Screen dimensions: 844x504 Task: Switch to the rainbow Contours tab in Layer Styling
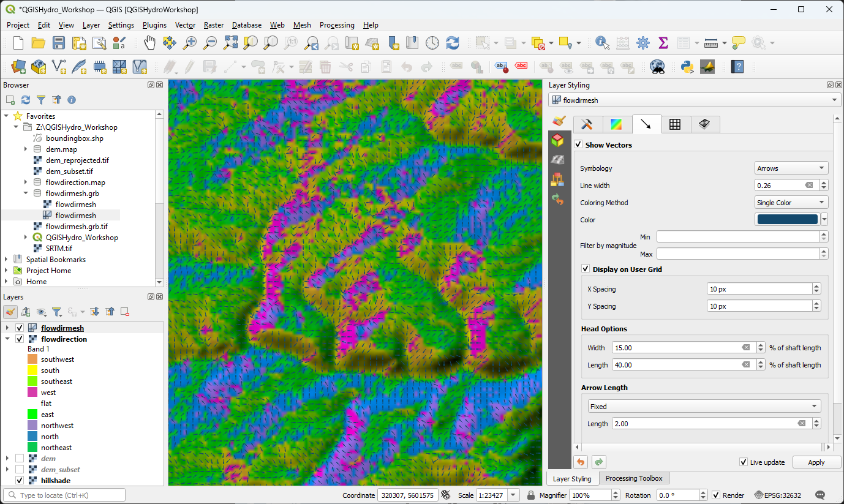(616, 124)
